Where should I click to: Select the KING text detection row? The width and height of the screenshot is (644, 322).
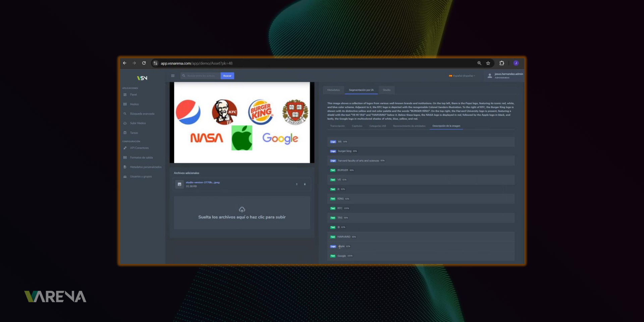tap(421, 199)
